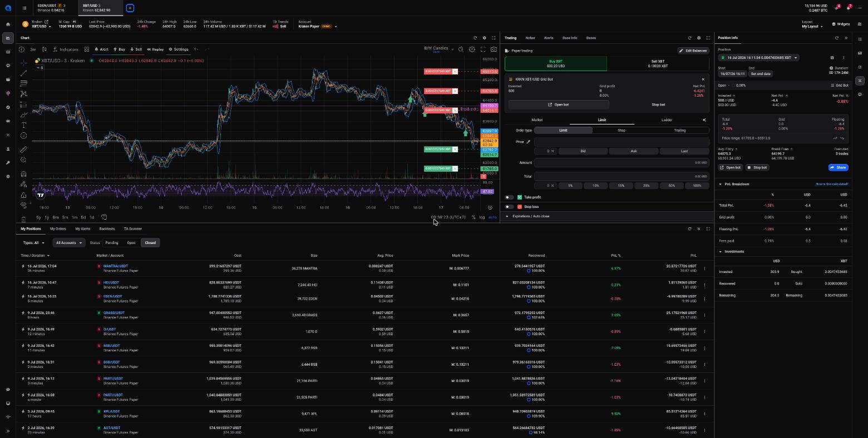Choose the 50% amount preset
The image size is (868, 438).
(x=671, y=186)
